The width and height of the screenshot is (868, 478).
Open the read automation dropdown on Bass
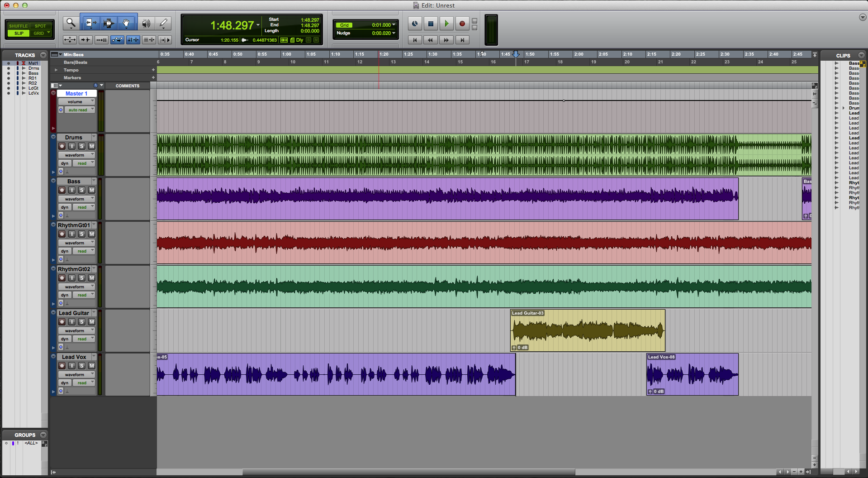click(84, 207)
